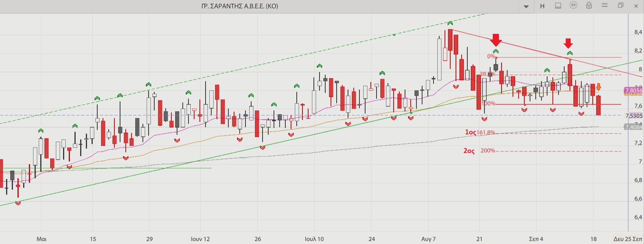Image resolution: width=644 pixels, height=244 pixels.
Task: Click the 200% Fibonacci level label
Action: pyautogui.click(x=488, y=150)
